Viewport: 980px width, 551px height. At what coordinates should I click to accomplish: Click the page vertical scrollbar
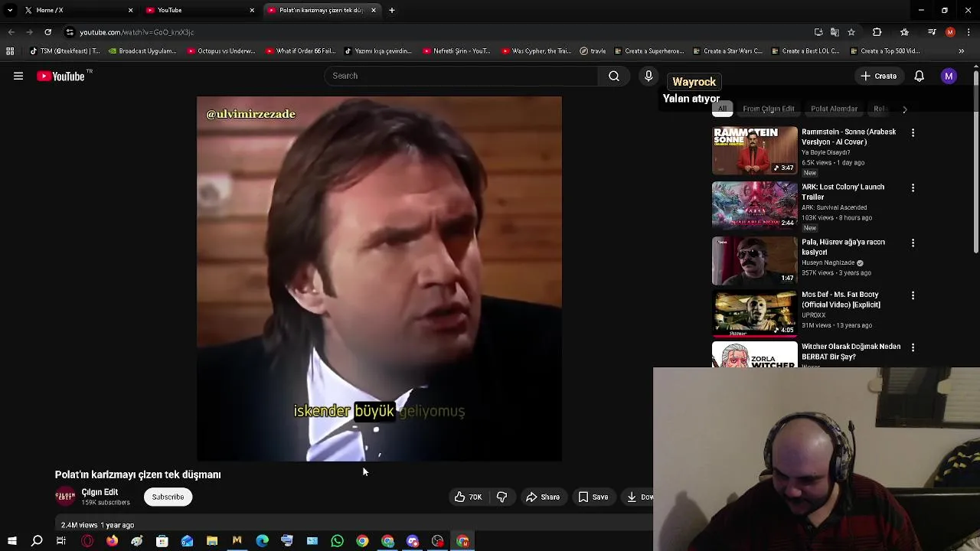975,161
